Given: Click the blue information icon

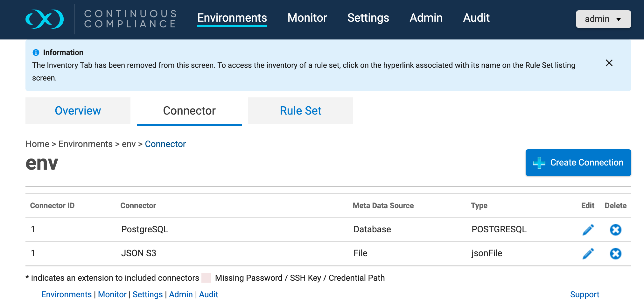Looking at the screenshot, I should [36, 53].
